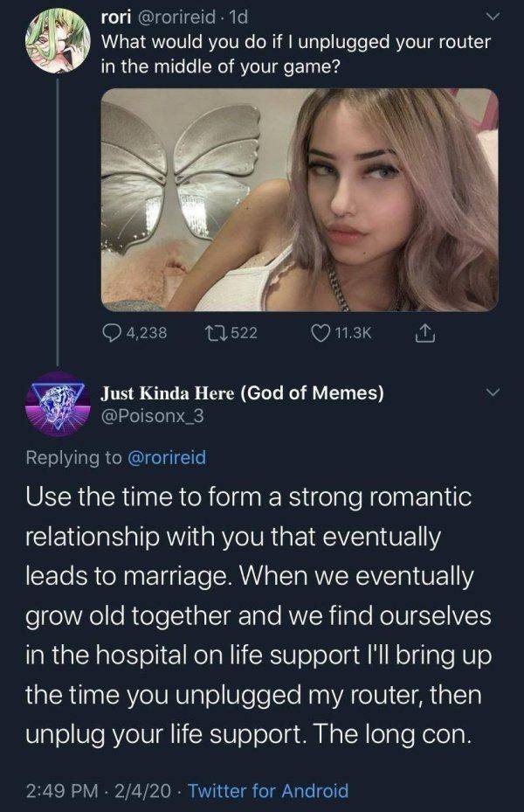
Task: Open rori's display name
Action: 115,17
